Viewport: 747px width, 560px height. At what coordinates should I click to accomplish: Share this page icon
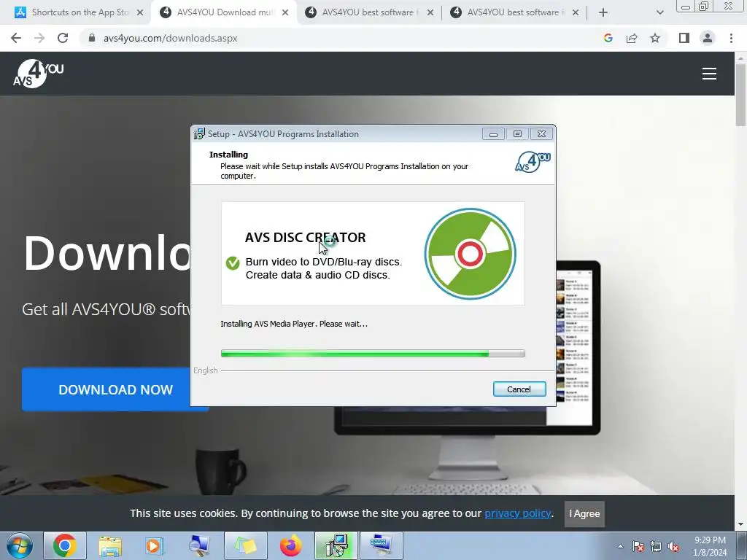(632, 38)
